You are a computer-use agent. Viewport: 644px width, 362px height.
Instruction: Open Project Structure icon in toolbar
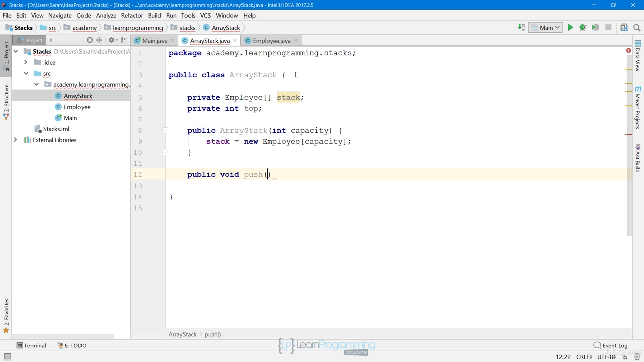pyautogui.click(x=624, y=28)
